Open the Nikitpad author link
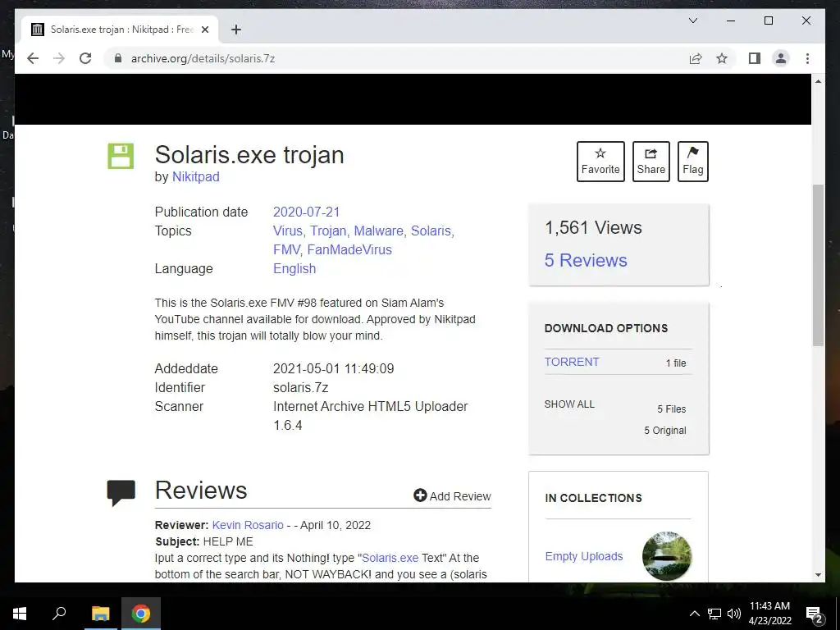Image resolution: width=840 pixels, height=630 pixels. click(195, 177)
